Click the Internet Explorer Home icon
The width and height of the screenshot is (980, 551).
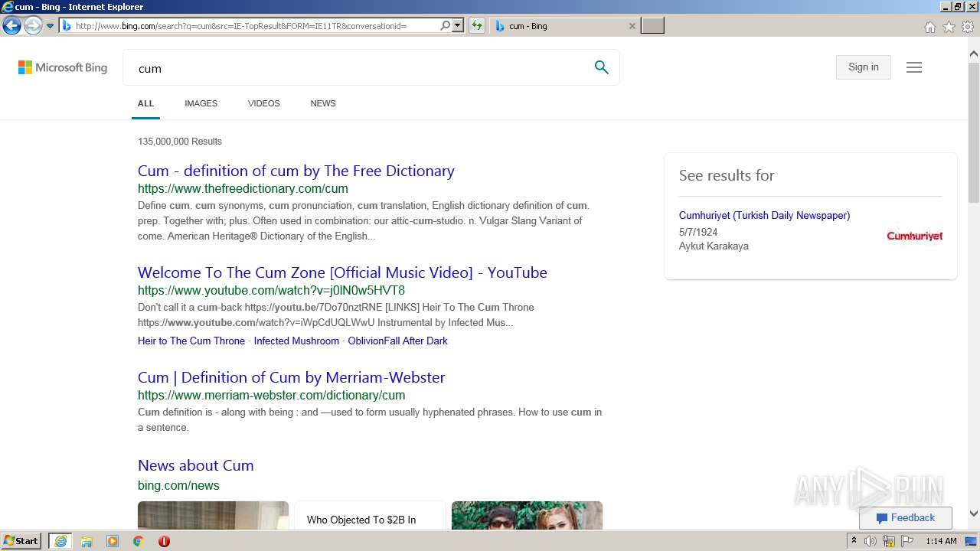click(x=930, y=27)
